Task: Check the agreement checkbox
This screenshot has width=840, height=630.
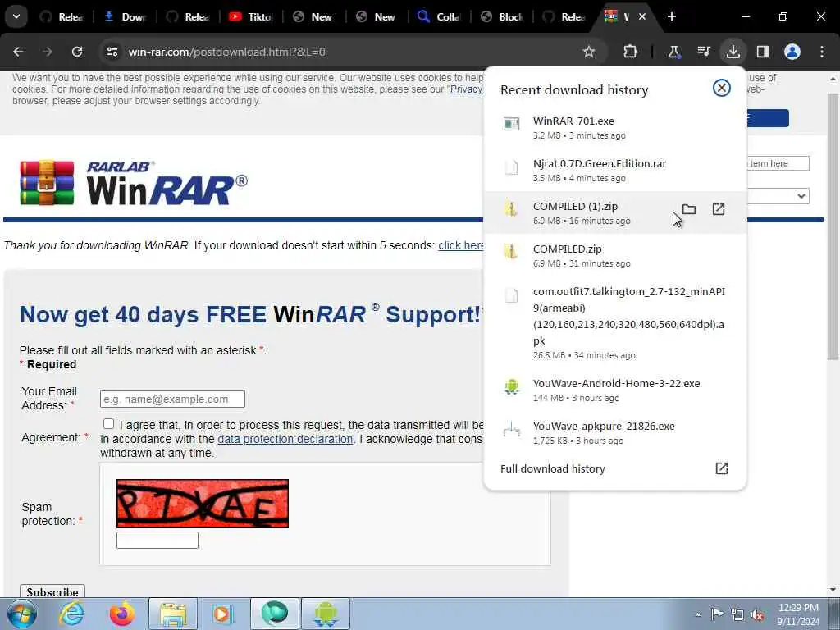Action: tap(108, 424)
